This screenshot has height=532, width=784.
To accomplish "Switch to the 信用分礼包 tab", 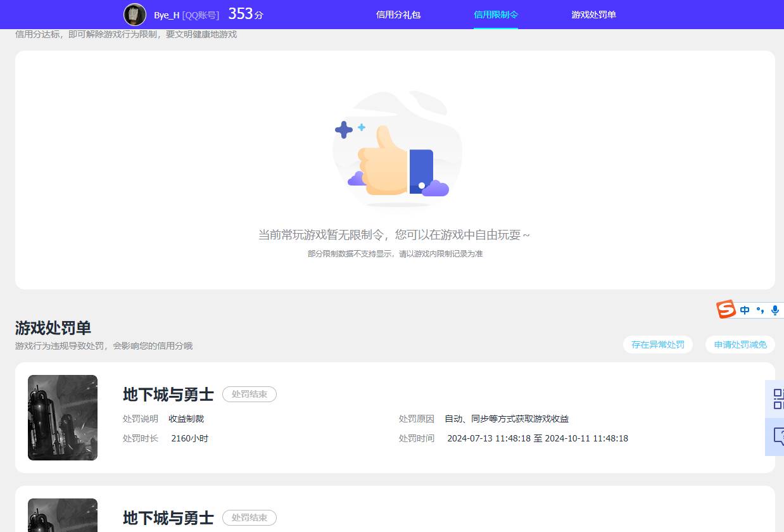I will (398, 14).
